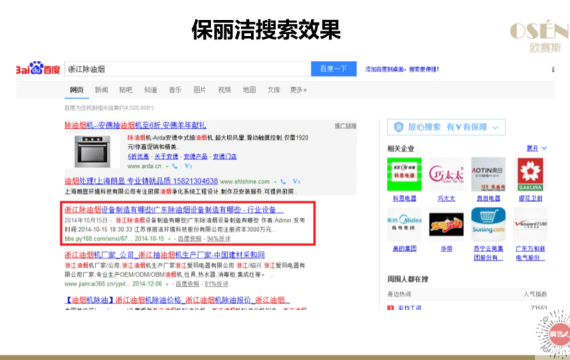Expand dropdown arrow beside bbs.py168.com URL

(169, 239)
